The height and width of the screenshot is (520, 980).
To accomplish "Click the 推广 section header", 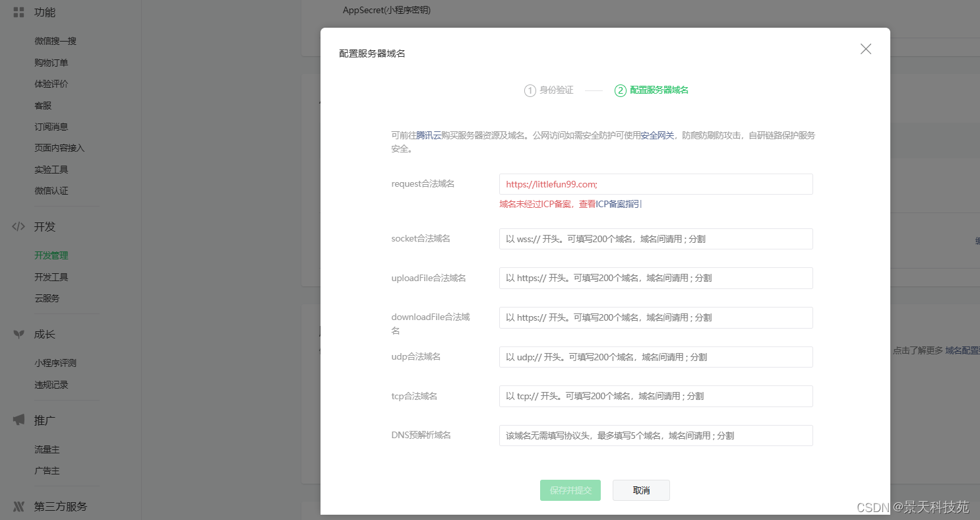I will click(x=45, y=420).
